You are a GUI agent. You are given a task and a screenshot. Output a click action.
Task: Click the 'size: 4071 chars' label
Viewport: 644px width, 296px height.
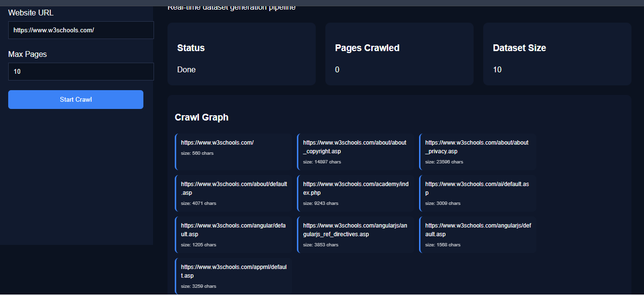coord(198,203)
